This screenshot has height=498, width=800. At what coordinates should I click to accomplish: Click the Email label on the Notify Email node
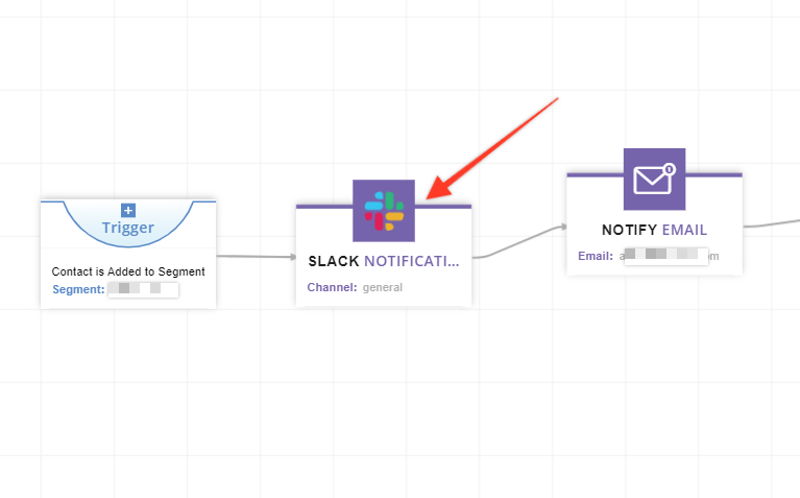[595, 256]
